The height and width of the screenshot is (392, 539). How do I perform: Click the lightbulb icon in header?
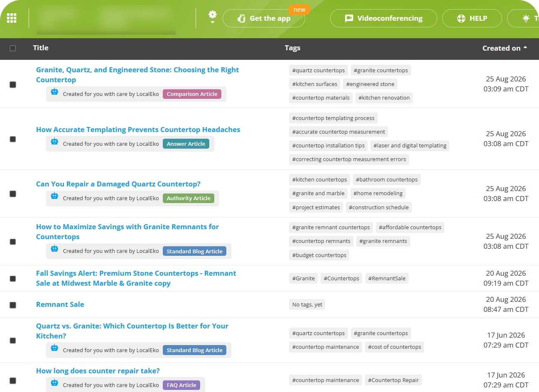point(526,18)
